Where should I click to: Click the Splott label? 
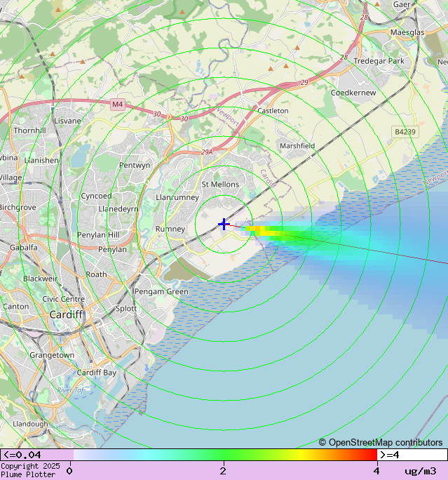click(x=126, y=309)
